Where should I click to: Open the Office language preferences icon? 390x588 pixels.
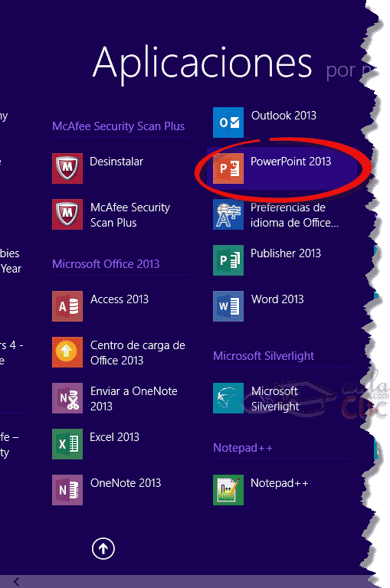pos(228,214)
